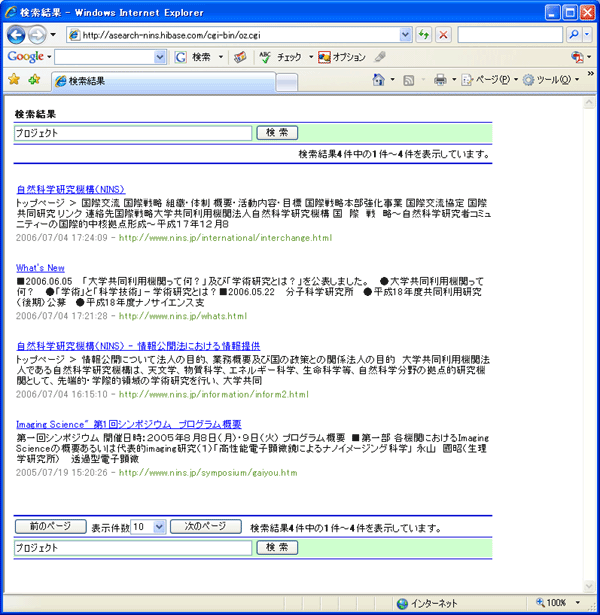Open the チェック dropdown arrow

(x=311, y=57)
